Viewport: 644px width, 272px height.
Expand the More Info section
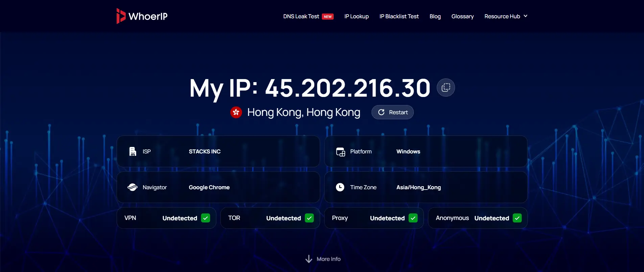point(328,259)
